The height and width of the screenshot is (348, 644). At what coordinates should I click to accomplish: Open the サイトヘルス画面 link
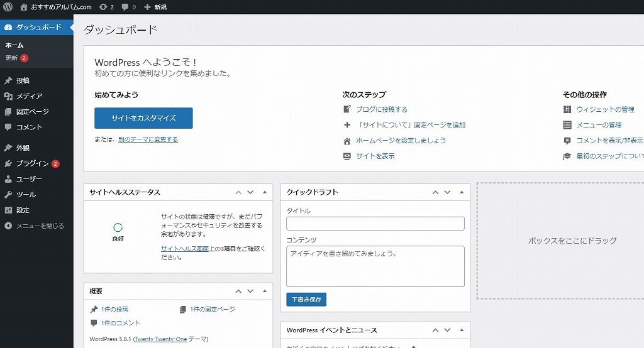tap(185, 249)
